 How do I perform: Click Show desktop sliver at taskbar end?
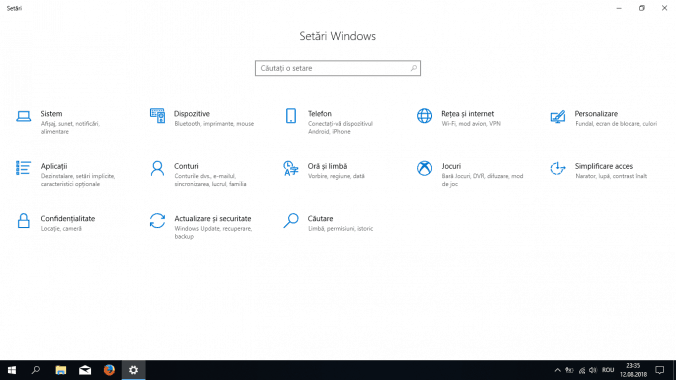tap(674, 370)
